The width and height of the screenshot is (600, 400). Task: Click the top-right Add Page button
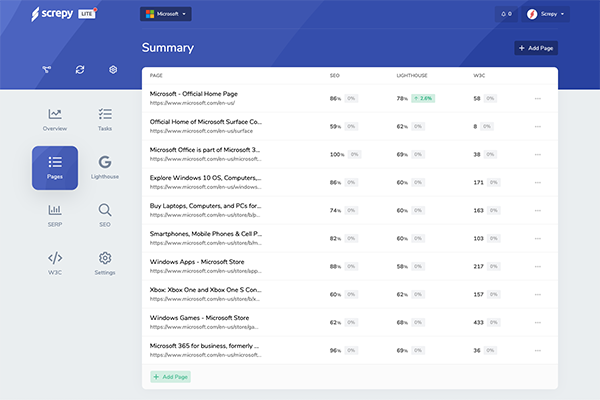tap(536, 48)
